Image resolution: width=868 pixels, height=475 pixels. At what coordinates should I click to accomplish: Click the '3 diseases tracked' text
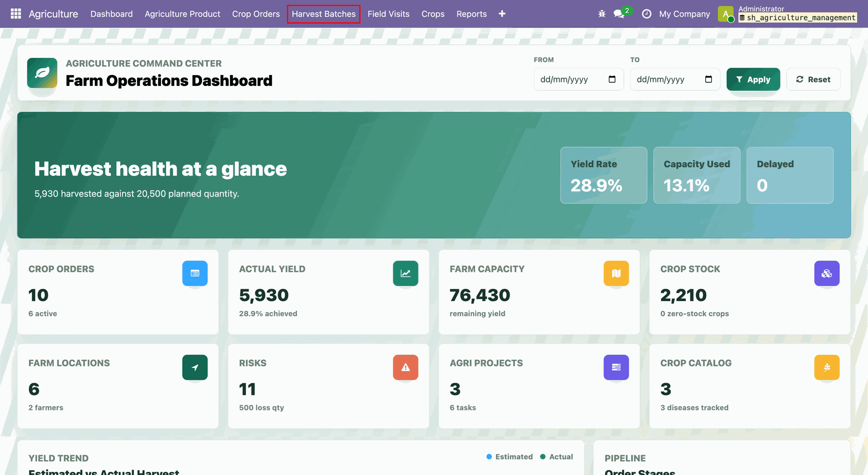click(x=694, y=408)
